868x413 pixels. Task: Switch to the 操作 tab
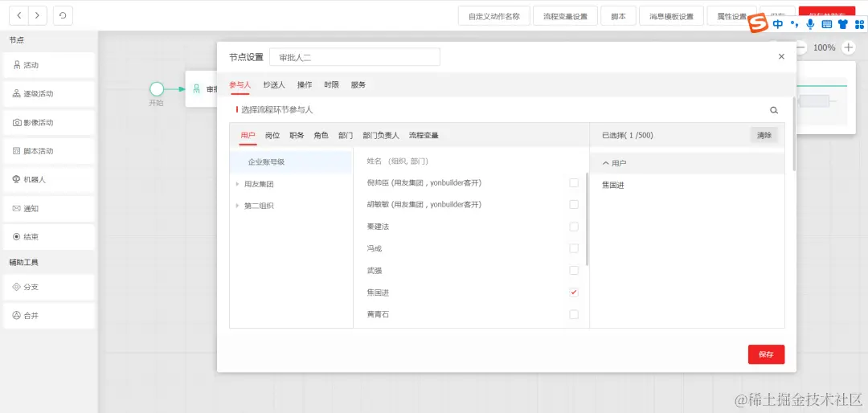pos(305,84)
